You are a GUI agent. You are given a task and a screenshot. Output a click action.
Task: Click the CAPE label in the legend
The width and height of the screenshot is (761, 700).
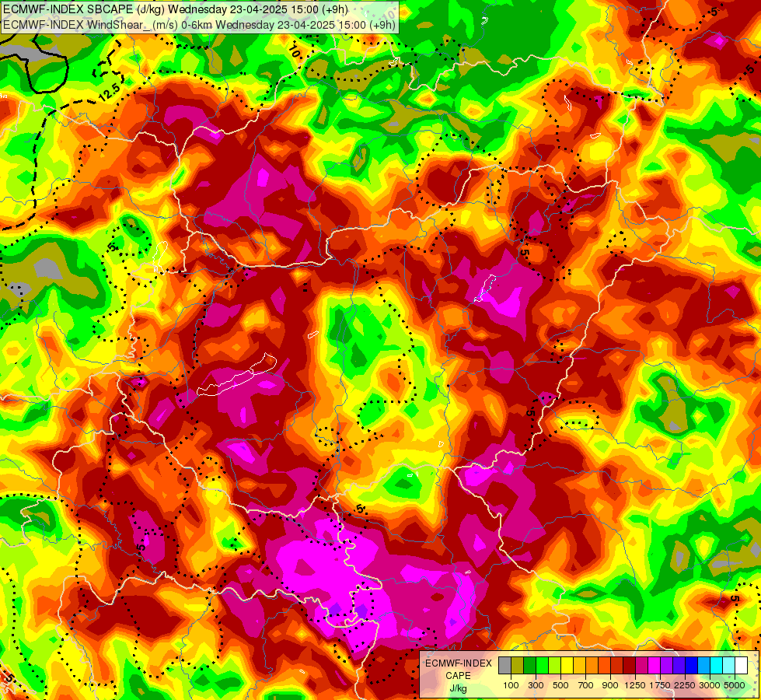tap(458, 676)
